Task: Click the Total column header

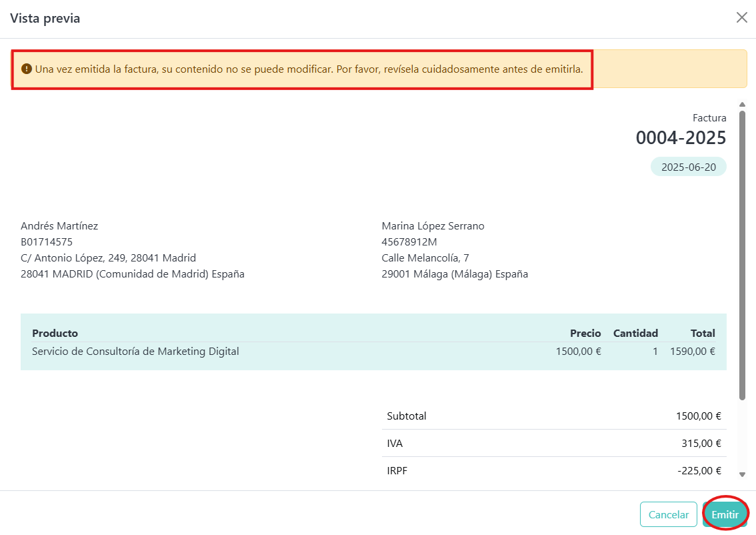Action: coord(703,333)
